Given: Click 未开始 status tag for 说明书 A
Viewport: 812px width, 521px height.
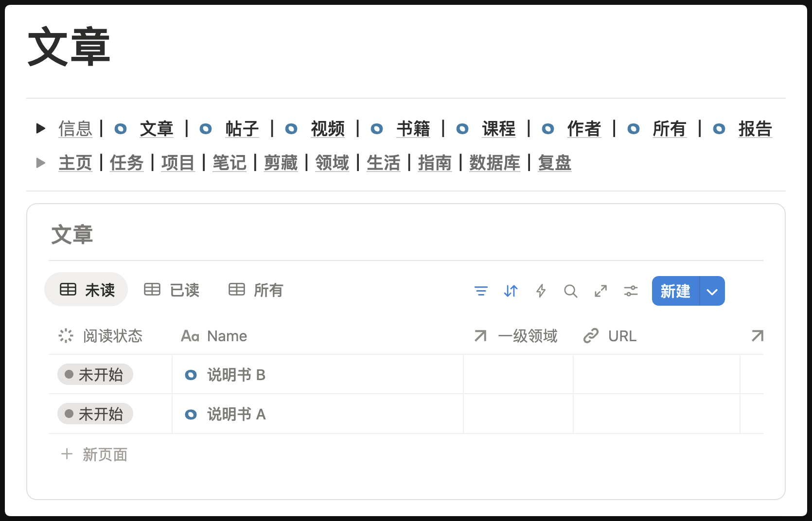Looking at the screenshot, I should coord(95,414).
